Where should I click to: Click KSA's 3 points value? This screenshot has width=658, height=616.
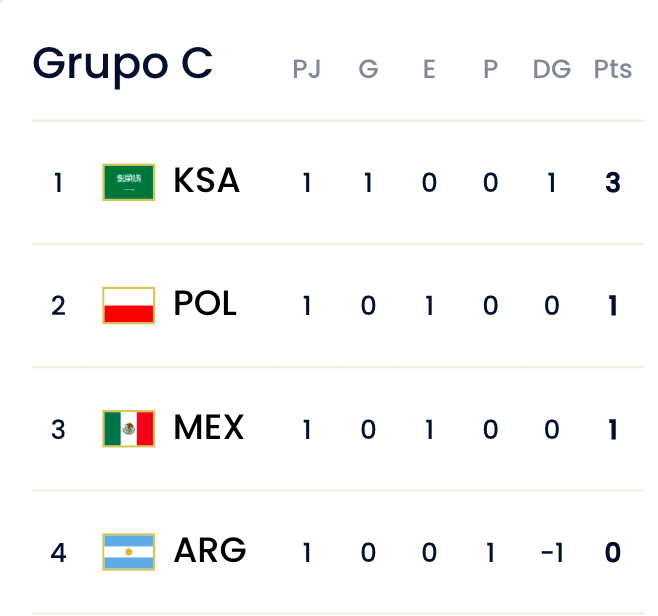(613, 183)
